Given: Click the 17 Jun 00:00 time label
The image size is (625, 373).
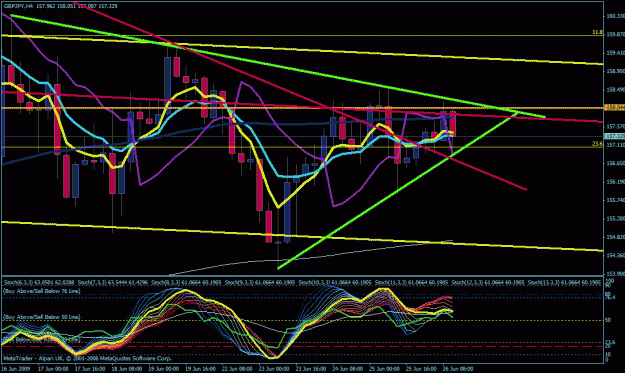Looking at the screenshot, I should [53, 369].
